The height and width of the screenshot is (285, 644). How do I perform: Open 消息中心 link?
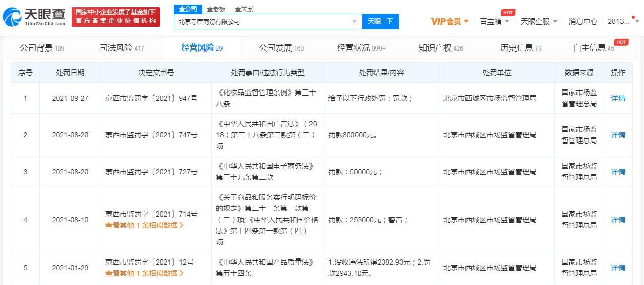583,21
